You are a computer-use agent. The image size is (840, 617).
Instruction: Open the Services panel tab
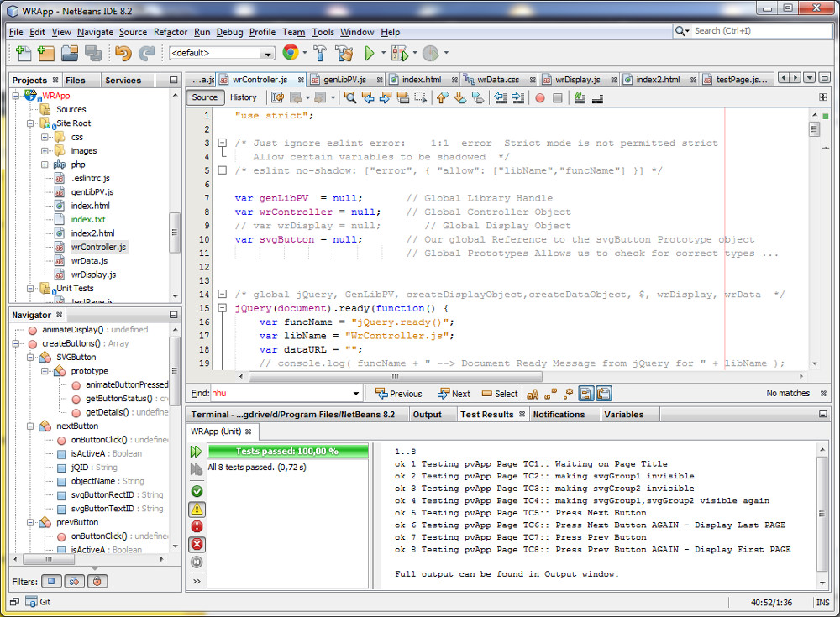pyautogui.click(x=123, y=81)
